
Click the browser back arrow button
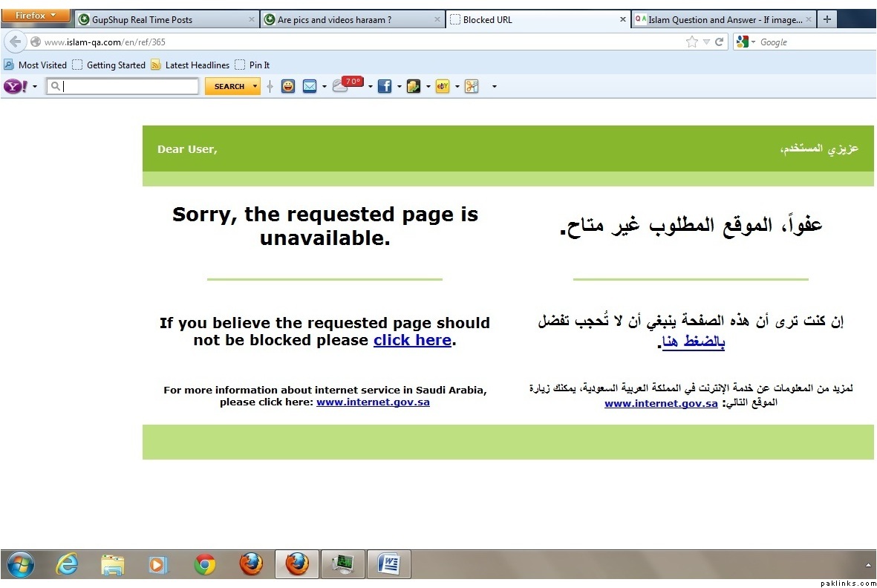[x=16, y=42]
